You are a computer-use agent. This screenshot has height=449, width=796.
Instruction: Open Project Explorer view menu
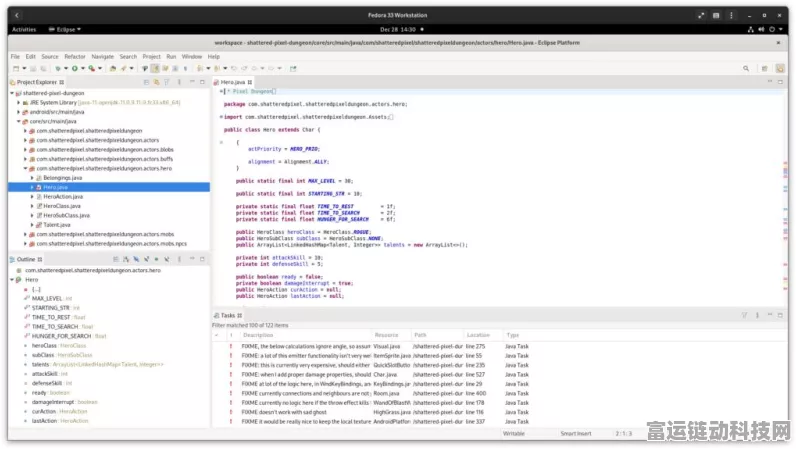pos(179,82)
